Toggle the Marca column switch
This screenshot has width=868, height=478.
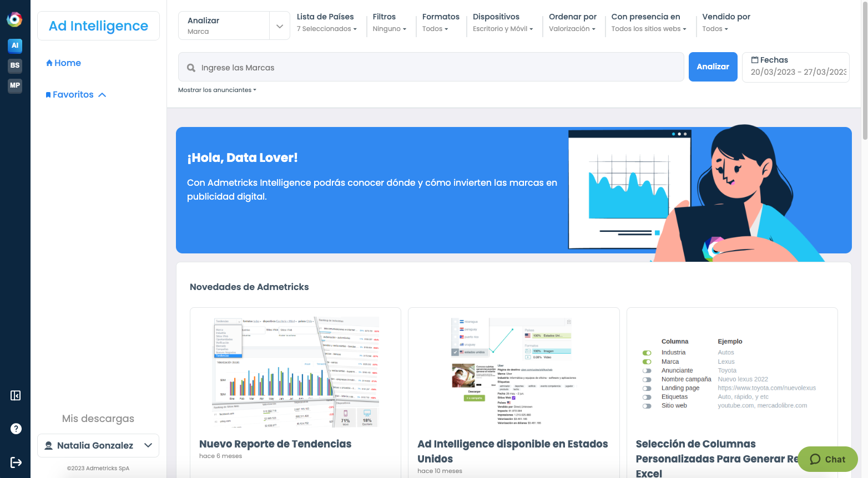(x=647, y=362)
